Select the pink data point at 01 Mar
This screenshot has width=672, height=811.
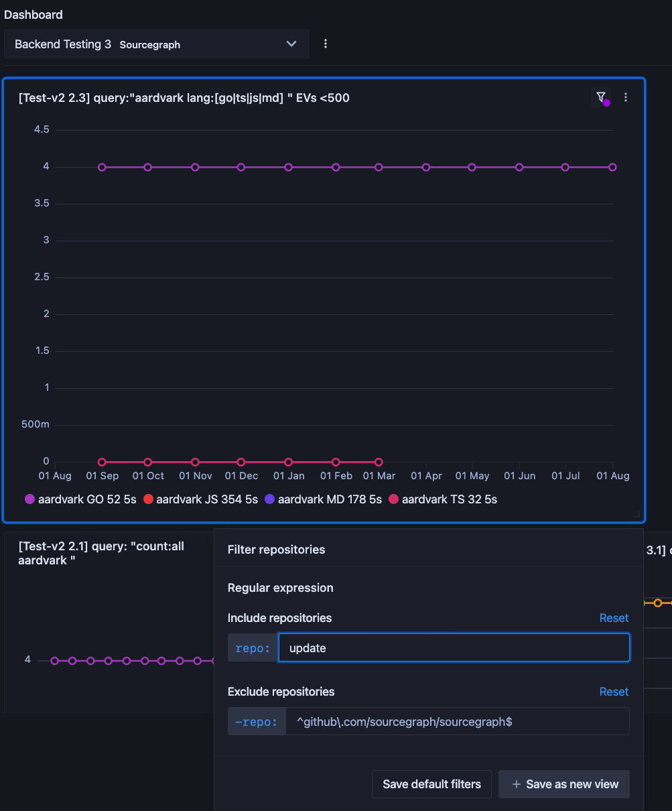(379, 462)
